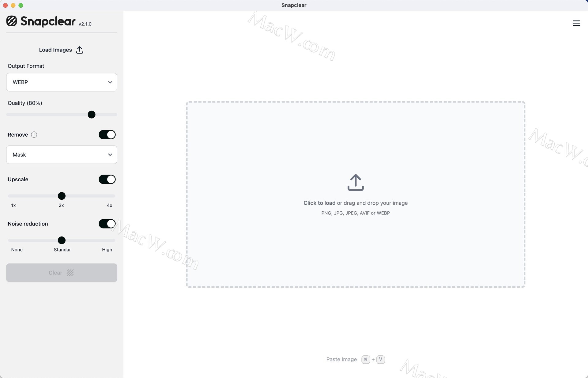This screenshot has width=588, height=378.
Task: Toggle Noise reduction off
Action: coord(107,224)
